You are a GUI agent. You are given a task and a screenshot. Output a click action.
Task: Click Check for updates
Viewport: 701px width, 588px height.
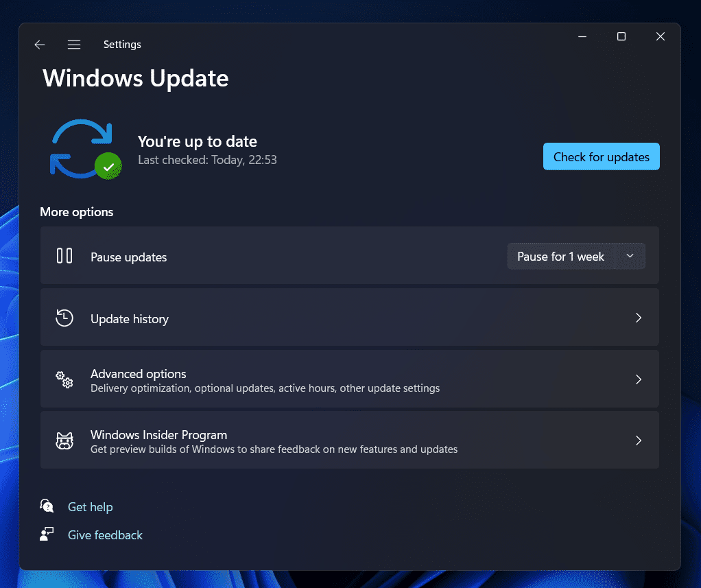pyautogui.click(x=601, y=156)
